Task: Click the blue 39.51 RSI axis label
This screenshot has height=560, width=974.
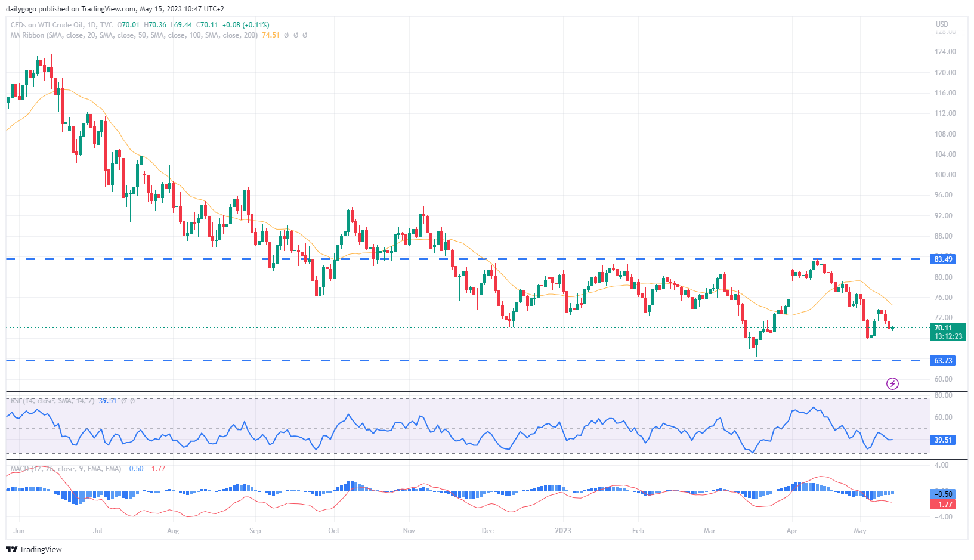Action: click(944, 440)
